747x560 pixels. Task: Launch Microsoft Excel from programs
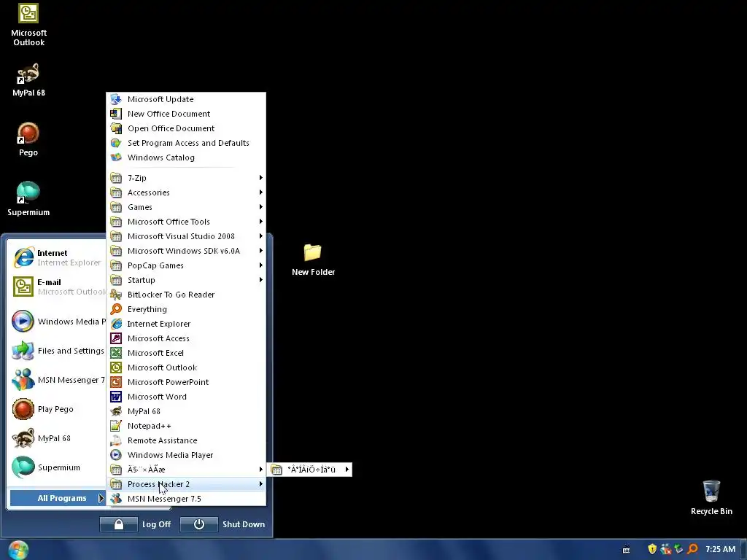(186, 353)
